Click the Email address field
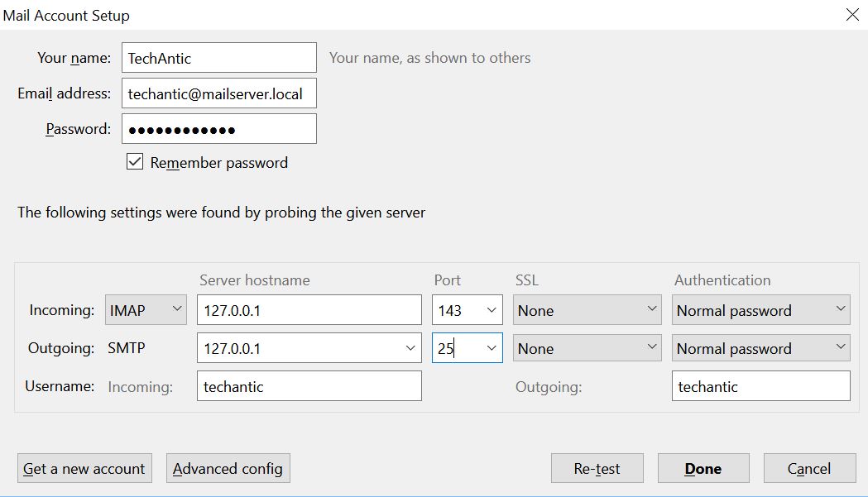Image resolution: width=868 pixels, height=497 pixels. [x=218, y=93]
